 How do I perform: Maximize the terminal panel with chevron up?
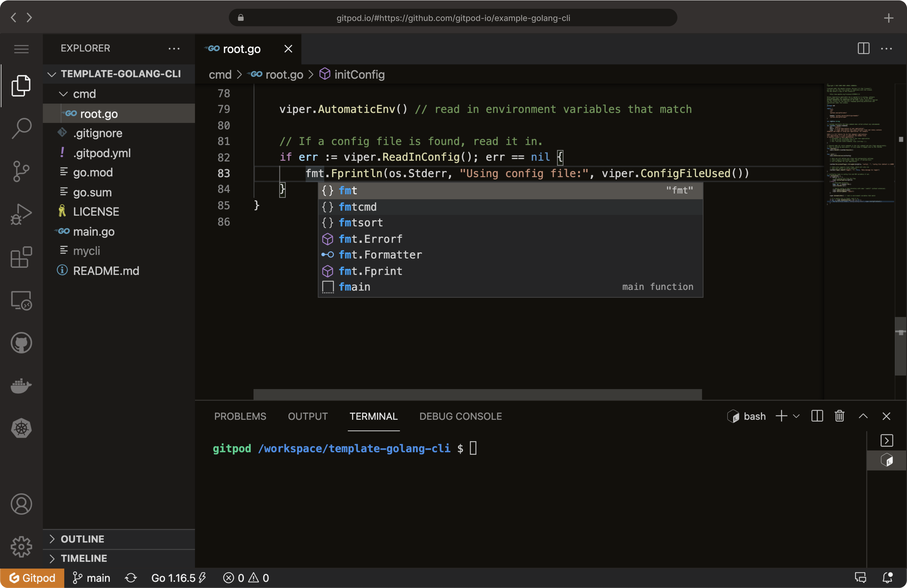tap(863, 416)
